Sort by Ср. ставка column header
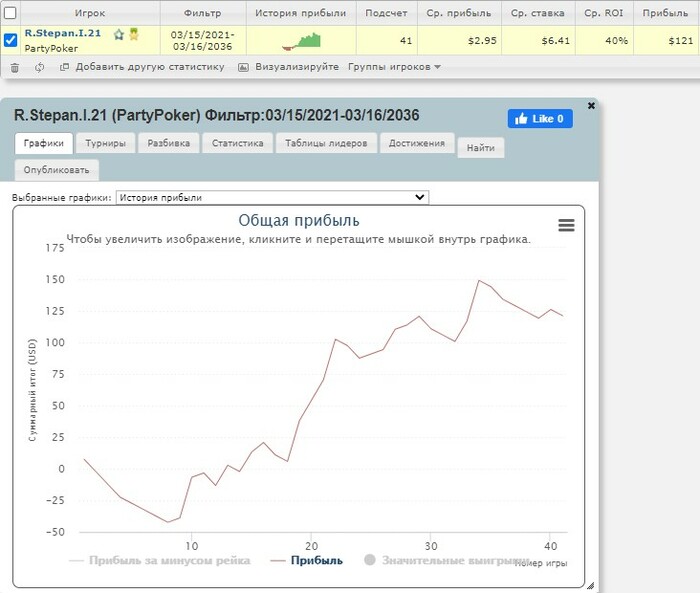The width and height of the screenshot is (700, 593). [x=538, y=13]
